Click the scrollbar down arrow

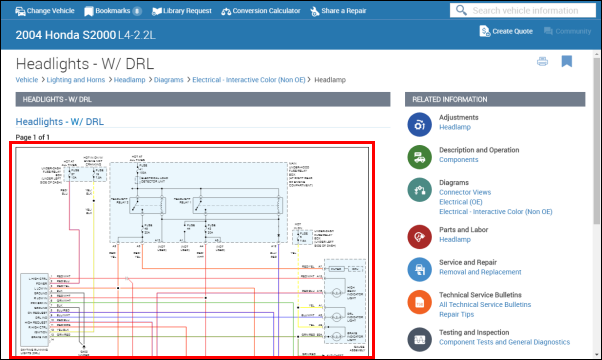(x=596, y=354)
